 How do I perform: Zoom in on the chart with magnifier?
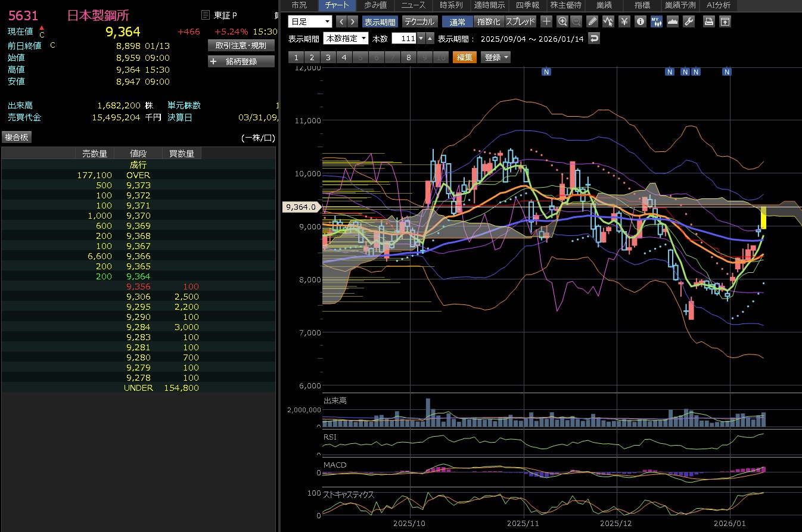click(562, 21)
